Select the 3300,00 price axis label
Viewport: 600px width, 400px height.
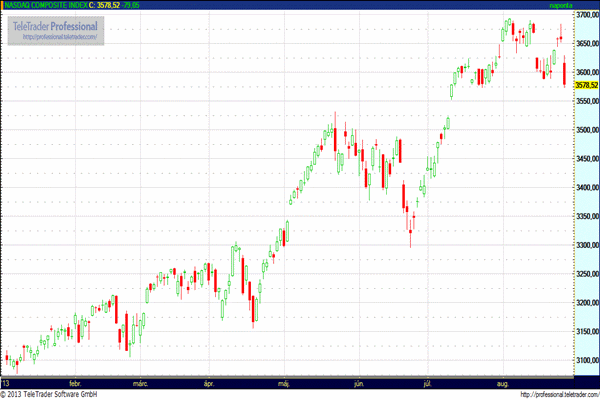[x=585, y=245]
